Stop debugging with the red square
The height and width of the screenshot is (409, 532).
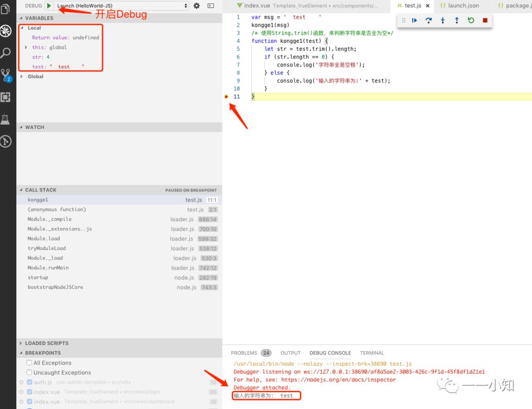(485, 20)
